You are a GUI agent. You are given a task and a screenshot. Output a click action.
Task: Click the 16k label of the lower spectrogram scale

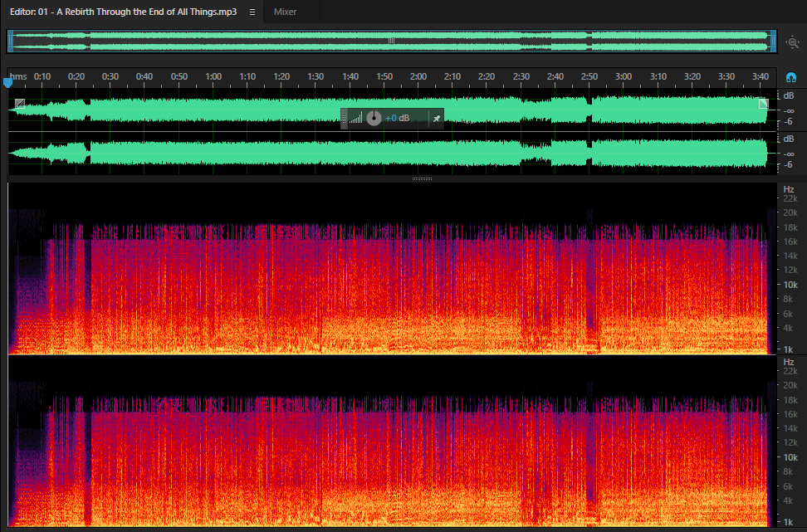pyautogui.click(x=790, y=414)
